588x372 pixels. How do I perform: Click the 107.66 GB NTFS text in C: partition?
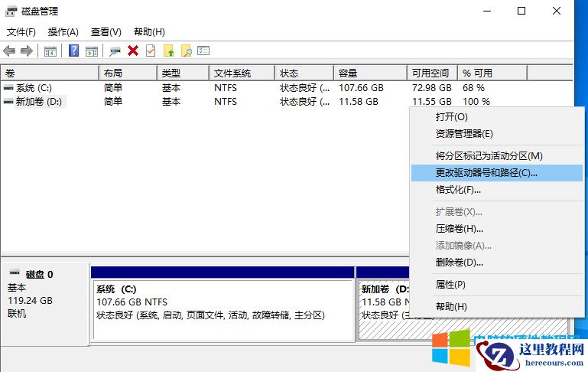(132, 302)
